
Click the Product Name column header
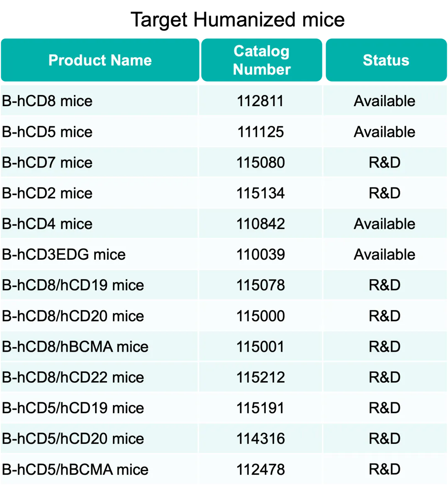(100, 60)
